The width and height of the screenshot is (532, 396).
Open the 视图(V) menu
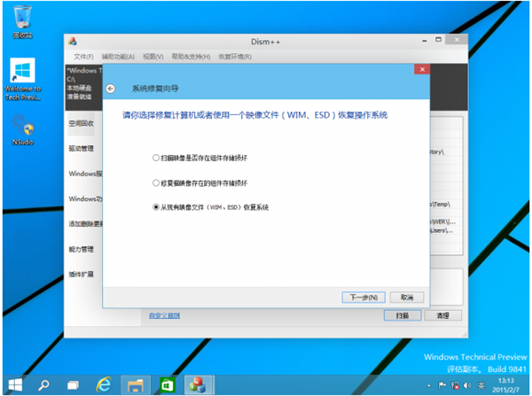point(153,57)
